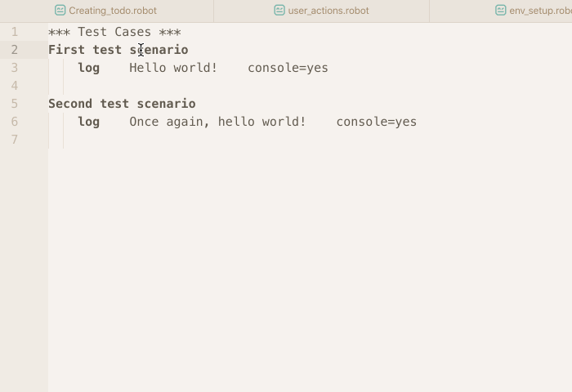
Task: Click line number 6 in the gutter
Action: (x=14, y=122)
